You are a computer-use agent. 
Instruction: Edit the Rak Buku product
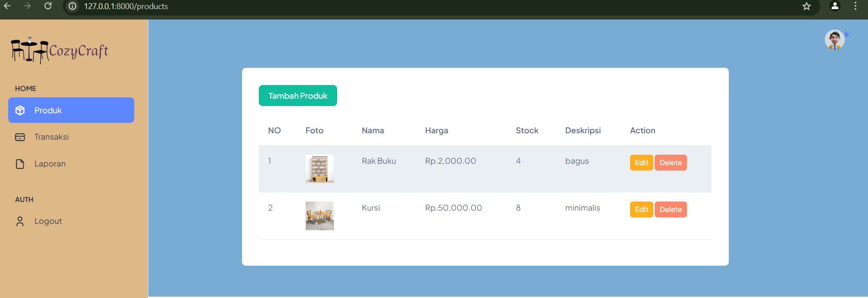coord(641,162)
